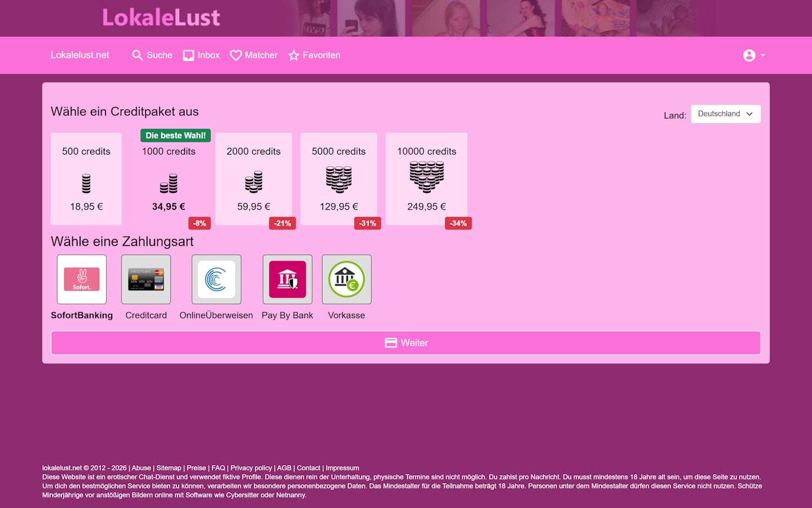The image size is (812, 508).
Task: Choose the 5000 credits package card
Action: tap(339, 179)
